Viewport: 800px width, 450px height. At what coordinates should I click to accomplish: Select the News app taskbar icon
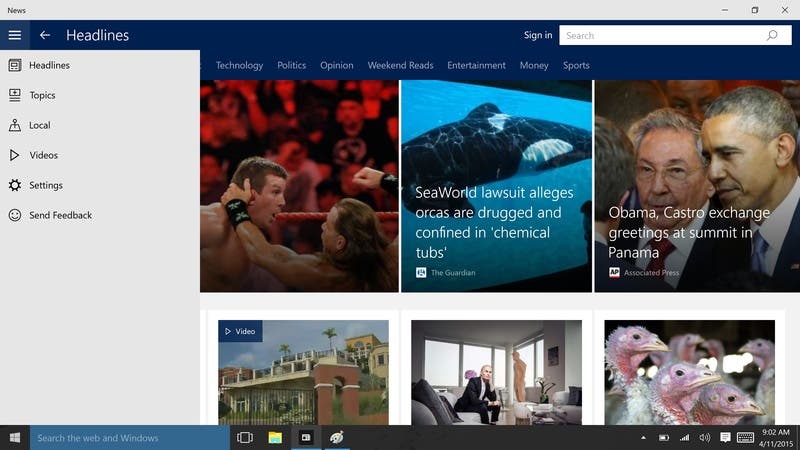[x=306, y=438]
